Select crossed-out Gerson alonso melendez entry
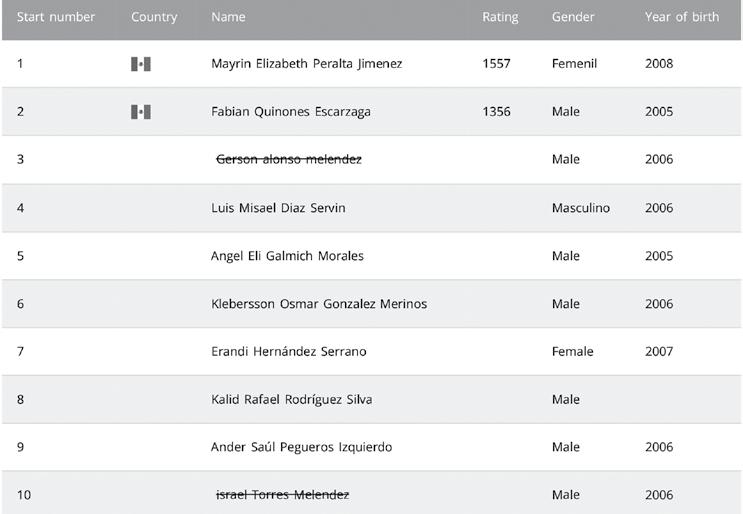Viewport: 743px width, 514px height. point(289,159)
